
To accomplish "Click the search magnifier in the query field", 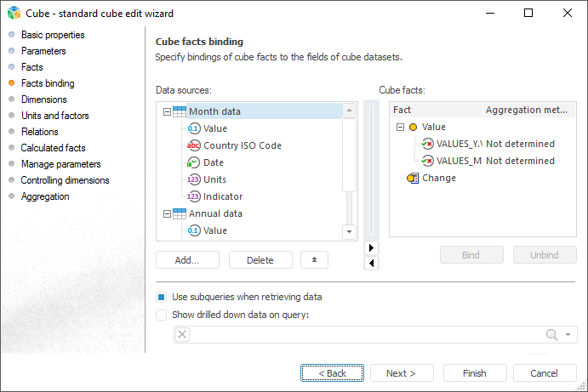I will click(552, 335).
